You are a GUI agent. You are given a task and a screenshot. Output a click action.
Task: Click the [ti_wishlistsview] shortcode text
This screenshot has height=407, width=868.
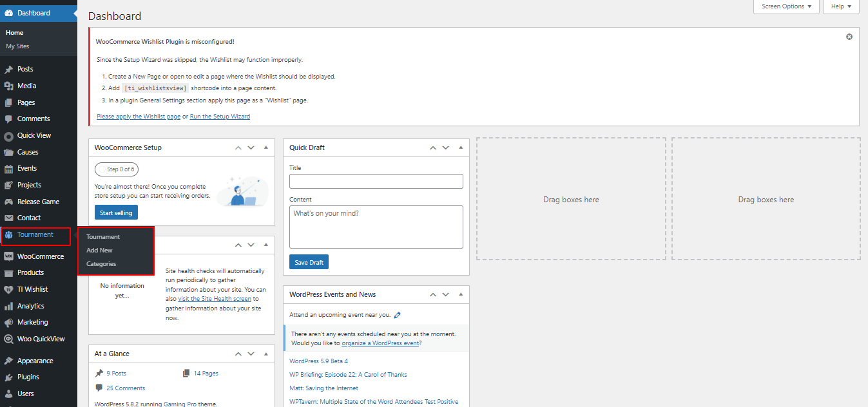(x=155, y=88)
